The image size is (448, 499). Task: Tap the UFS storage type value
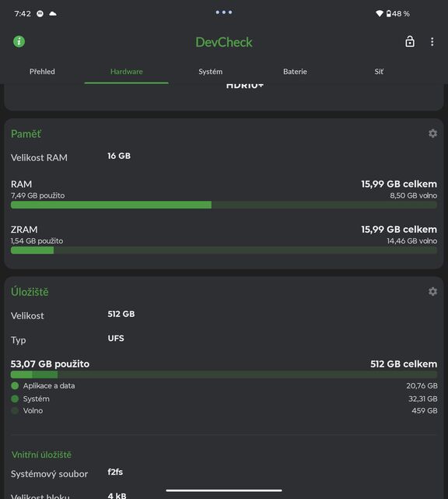point(116,339)
